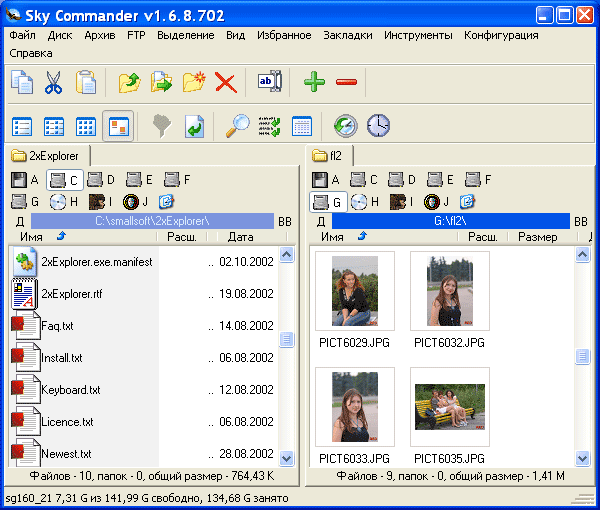The width and height of the screenshot is (600, 510).
Task: Open the Выделение menu
Action: click(186, 36)
